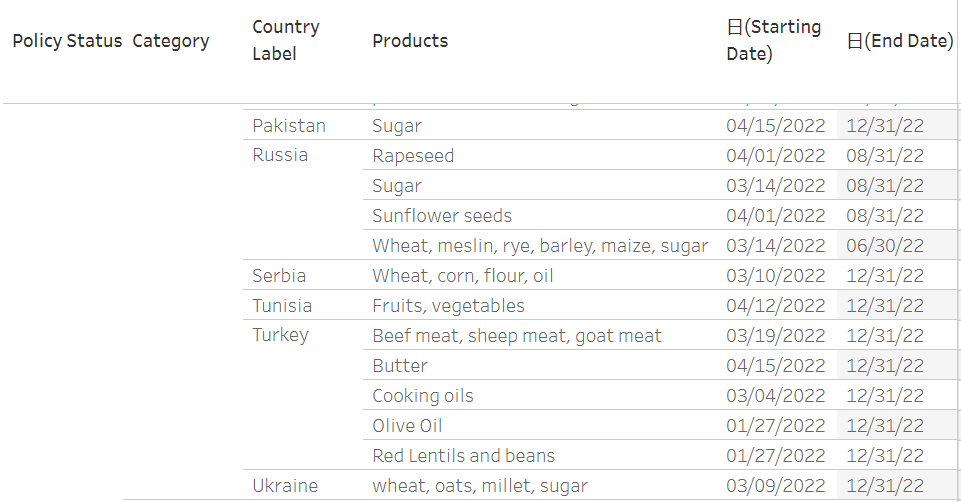Select the Pakistan country cell

pos(289,126)
